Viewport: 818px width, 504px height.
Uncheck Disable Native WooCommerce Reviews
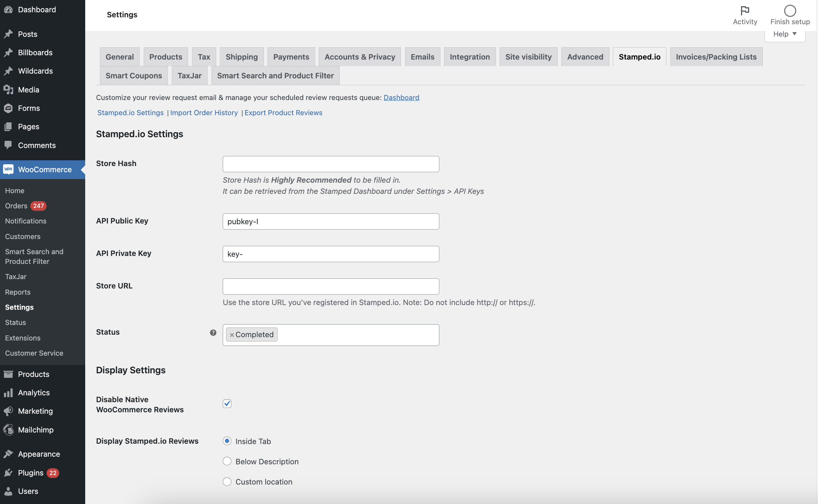coord(227,404)
